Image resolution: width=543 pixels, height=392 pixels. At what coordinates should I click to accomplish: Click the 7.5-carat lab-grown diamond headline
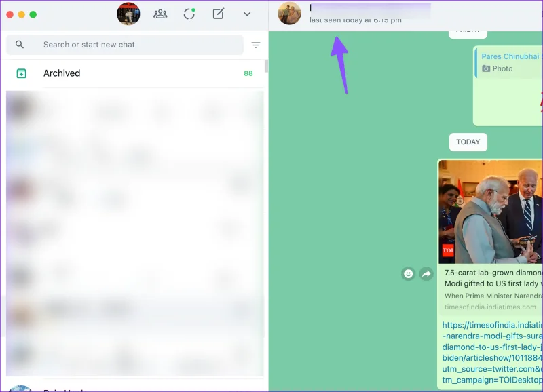coord(493,278)
